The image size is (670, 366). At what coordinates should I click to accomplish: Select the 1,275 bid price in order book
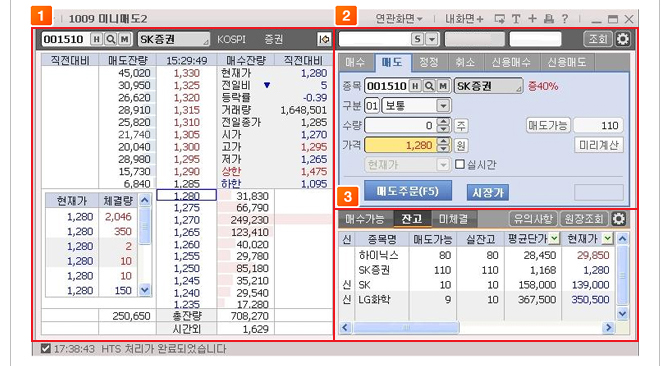click(187, 208)
